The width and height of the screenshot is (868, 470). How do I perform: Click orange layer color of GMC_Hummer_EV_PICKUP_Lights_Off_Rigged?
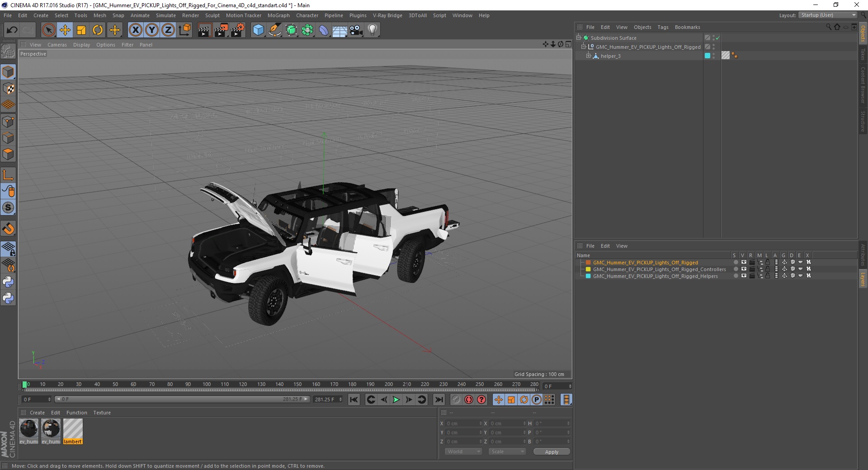tap(588, 263)
